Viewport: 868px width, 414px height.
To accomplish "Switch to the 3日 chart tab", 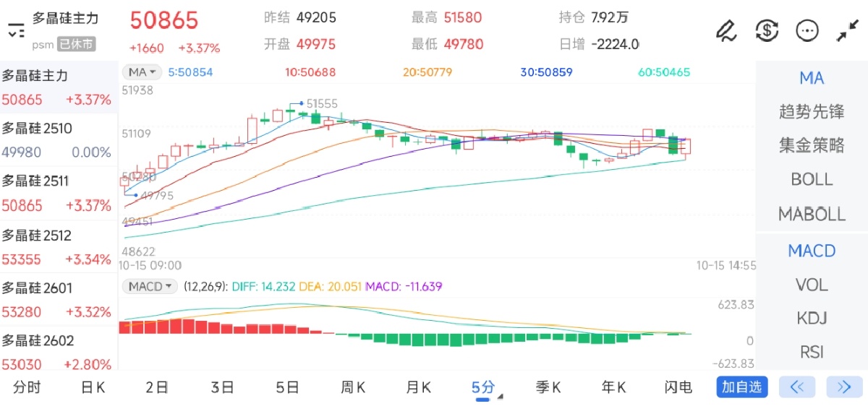I will [x=222, y=387].
